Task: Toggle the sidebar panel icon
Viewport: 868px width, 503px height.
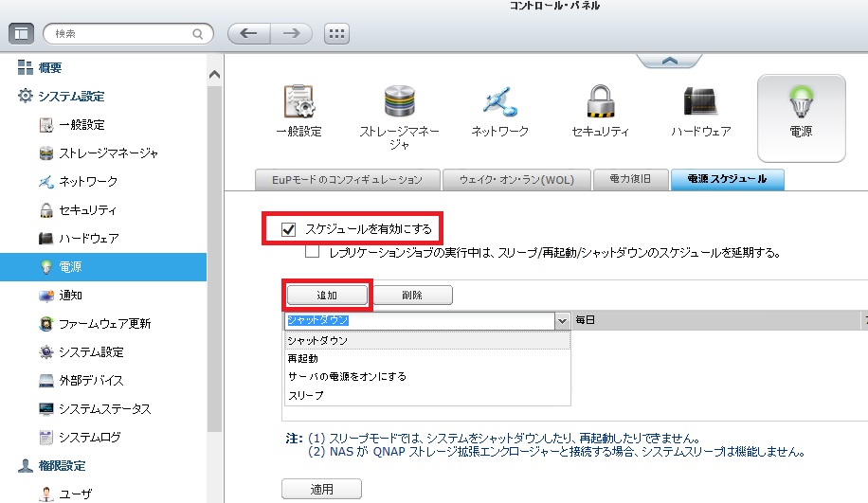Action: [21, 34]
